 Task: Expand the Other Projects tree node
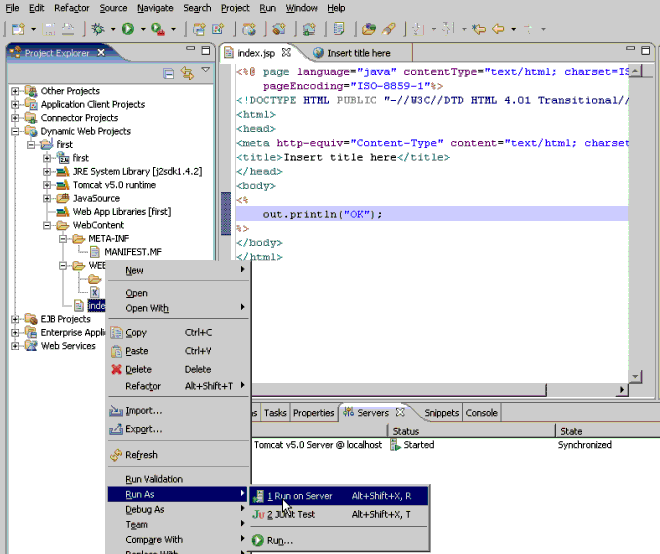[15, 91]
